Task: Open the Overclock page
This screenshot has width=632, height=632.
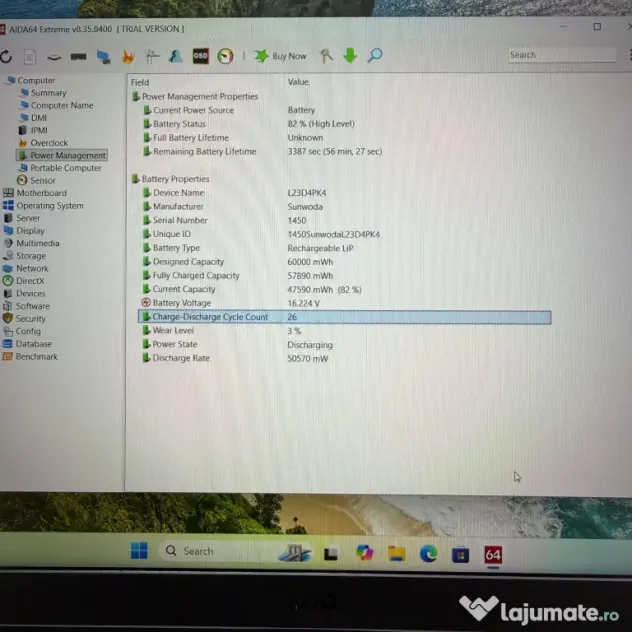Action: pos(44,143)
